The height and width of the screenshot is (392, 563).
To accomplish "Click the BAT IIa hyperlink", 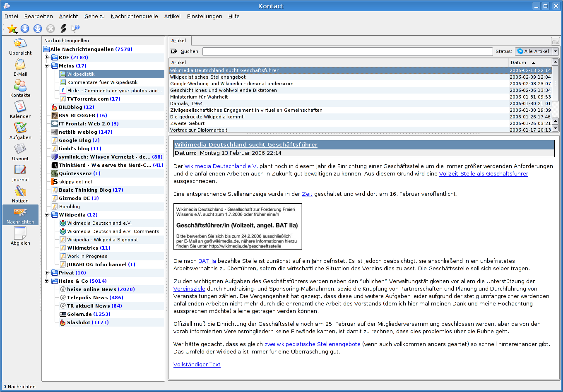I will click(x=207, y=261).
